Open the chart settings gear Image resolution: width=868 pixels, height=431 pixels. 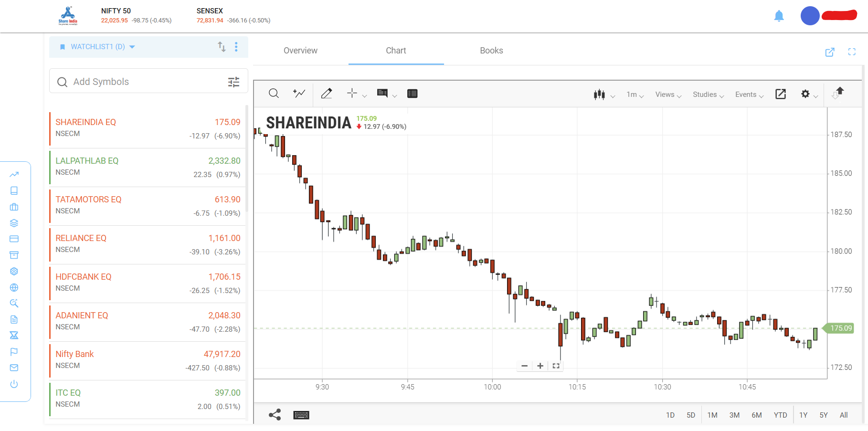[805, 94]
